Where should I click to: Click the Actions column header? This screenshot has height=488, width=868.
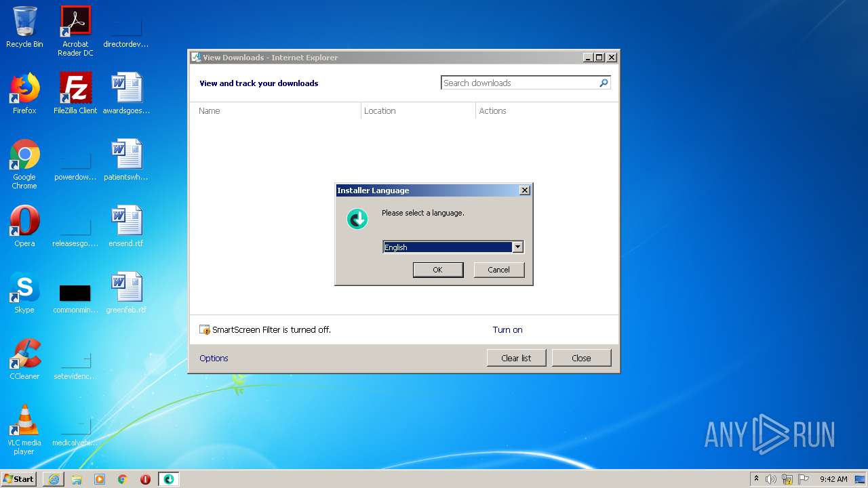547,111
